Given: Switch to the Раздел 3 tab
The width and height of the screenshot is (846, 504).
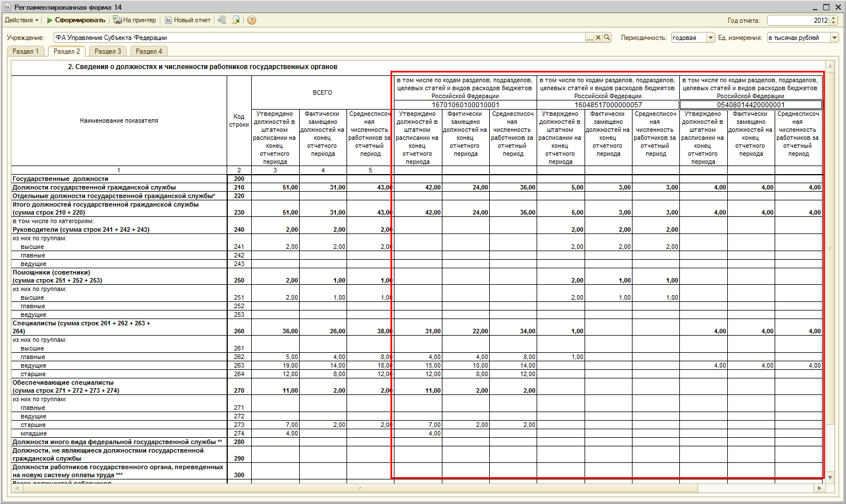Looking at the screenshot, I should (108, 51).
